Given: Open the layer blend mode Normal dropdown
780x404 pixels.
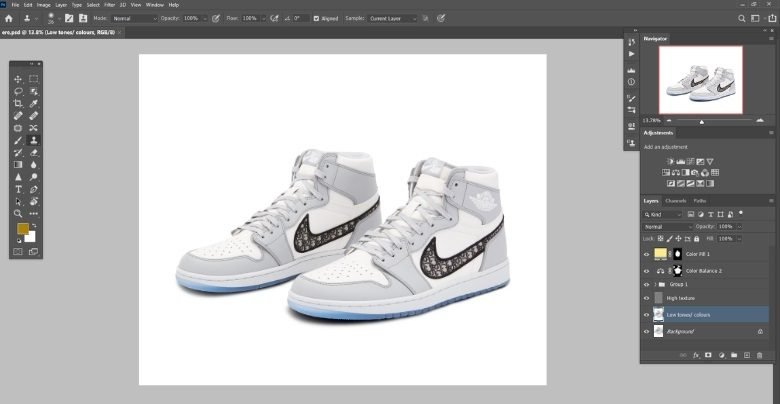Looking at the screenshot, I should click(668, 227).
